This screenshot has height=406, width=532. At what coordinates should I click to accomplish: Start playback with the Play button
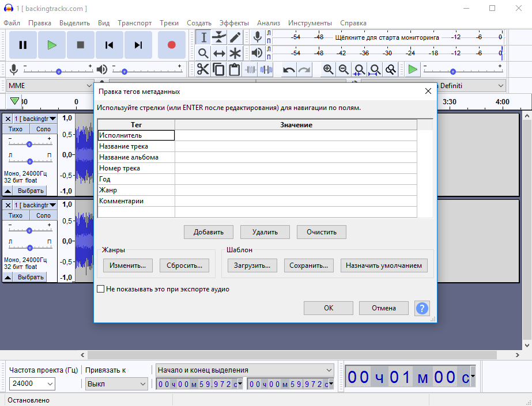[51, 45]
